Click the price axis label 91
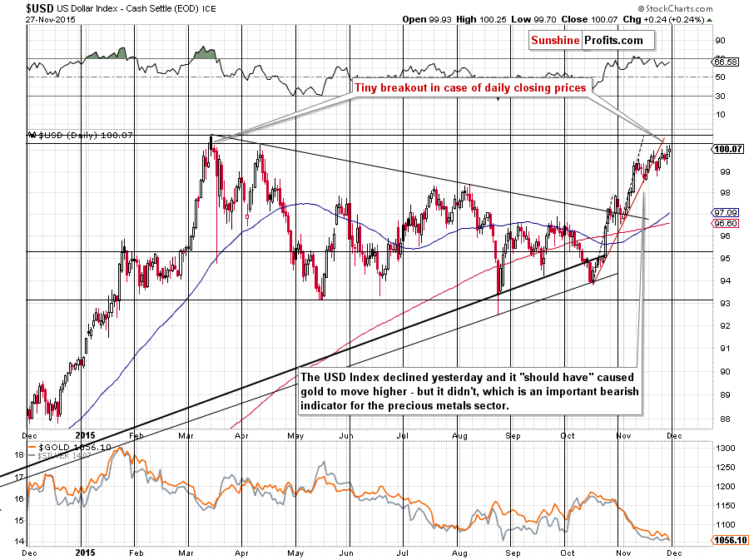The height and width of the screenshot is (560, 749). pos(725,348)
